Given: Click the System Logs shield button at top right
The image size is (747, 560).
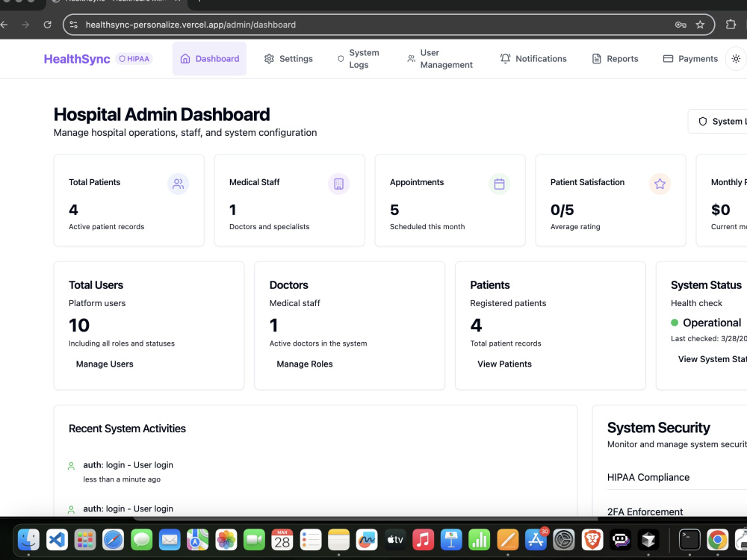Looking at the screenshot, I should [x=717, y=122].
